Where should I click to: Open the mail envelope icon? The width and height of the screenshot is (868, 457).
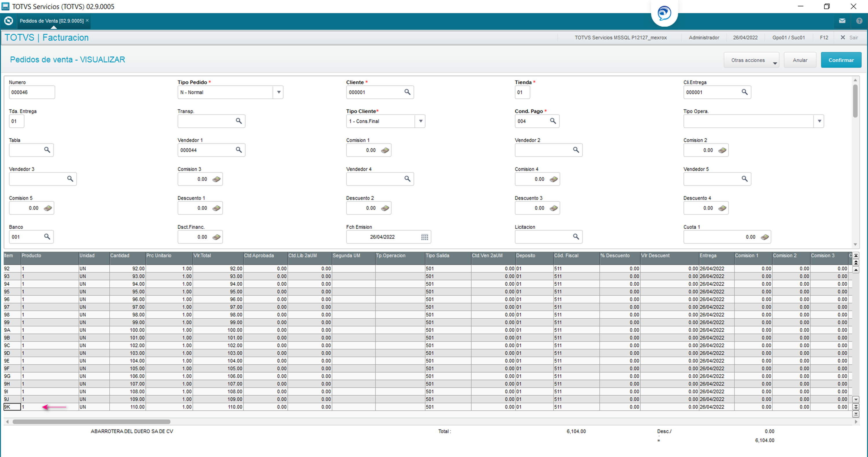(842, 21)
